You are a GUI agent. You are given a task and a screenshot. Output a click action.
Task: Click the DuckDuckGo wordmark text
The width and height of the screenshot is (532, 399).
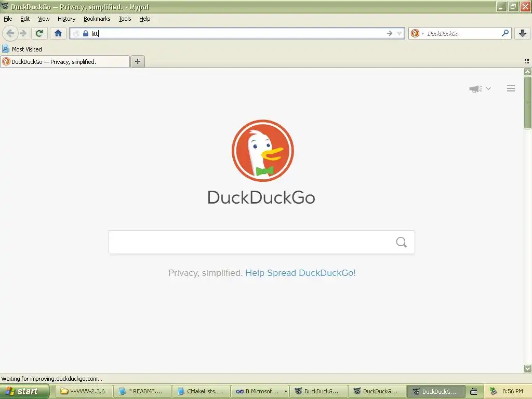261,197
